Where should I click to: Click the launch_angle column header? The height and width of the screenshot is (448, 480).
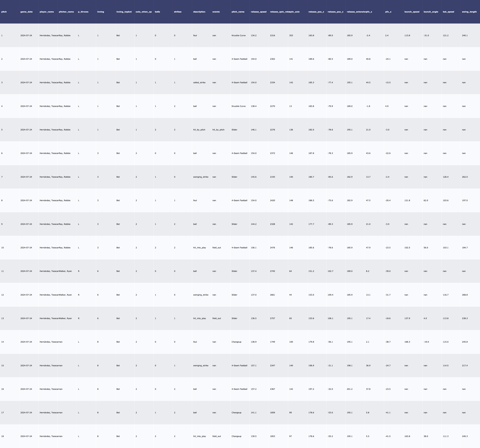[x=431, y=12]
